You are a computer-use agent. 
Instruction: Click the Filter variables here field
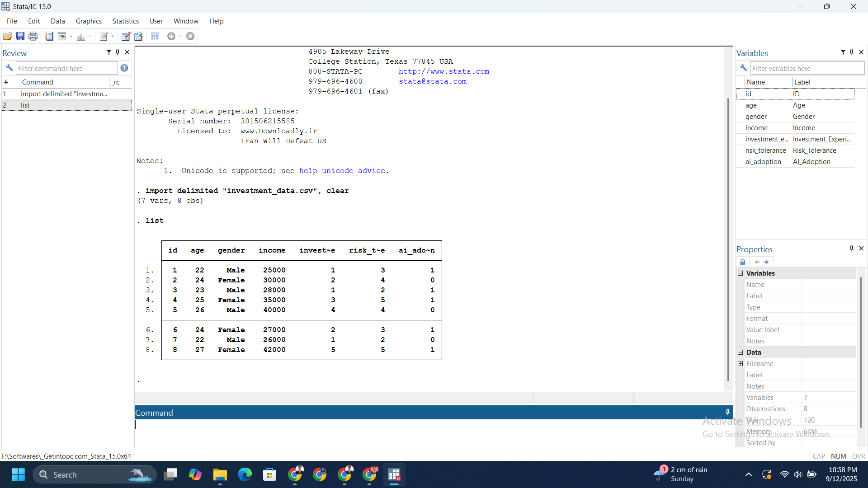click(807, 68)
